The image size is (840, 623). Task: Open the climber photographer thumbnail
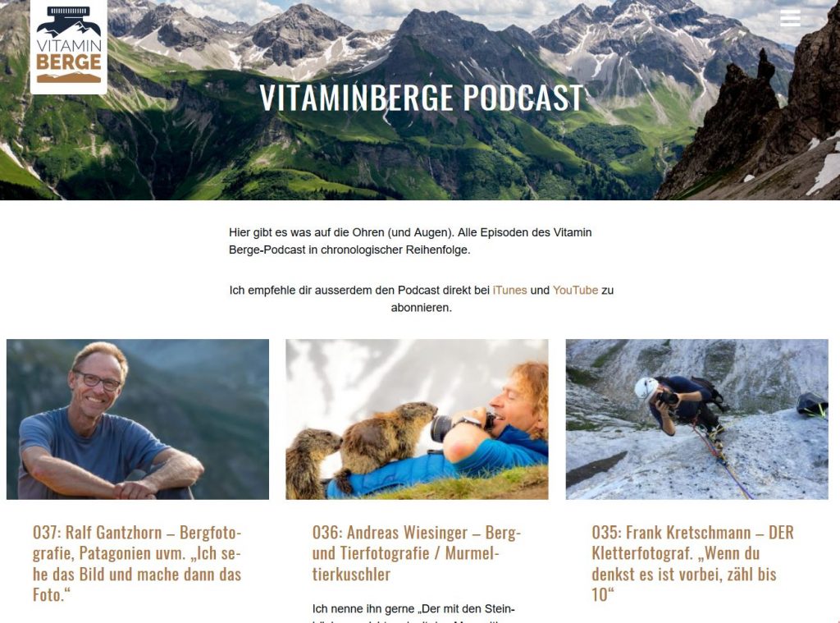pyautogui.click(x=696, y=419)
